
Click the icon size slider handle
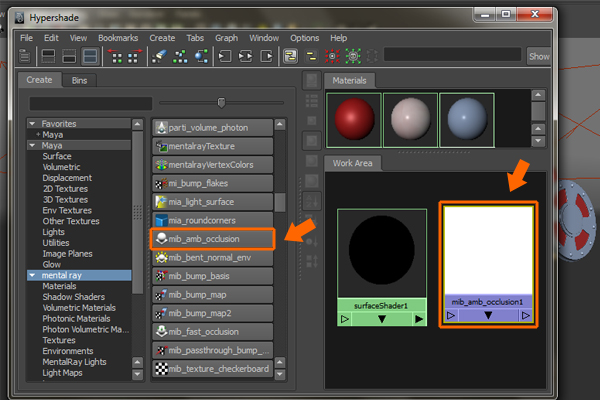pos(221,101)
